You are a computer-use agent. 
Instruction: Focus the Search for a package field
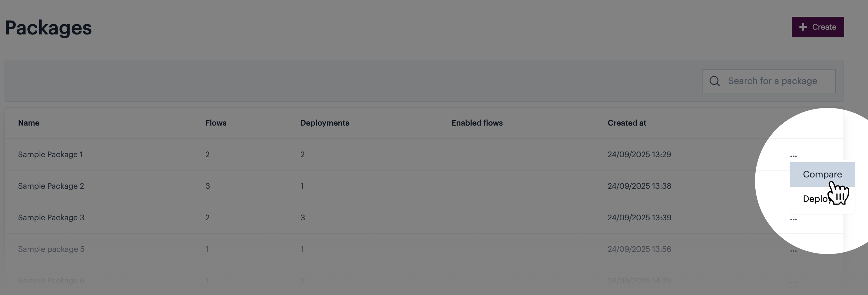tap(775, 81)
